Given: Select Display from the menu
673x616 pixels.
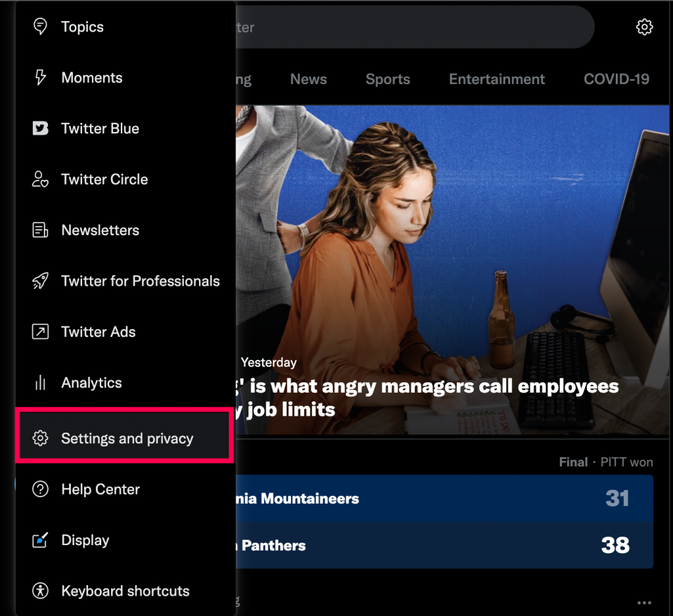Looking at the screenshot, I should [x=85, y=540].
